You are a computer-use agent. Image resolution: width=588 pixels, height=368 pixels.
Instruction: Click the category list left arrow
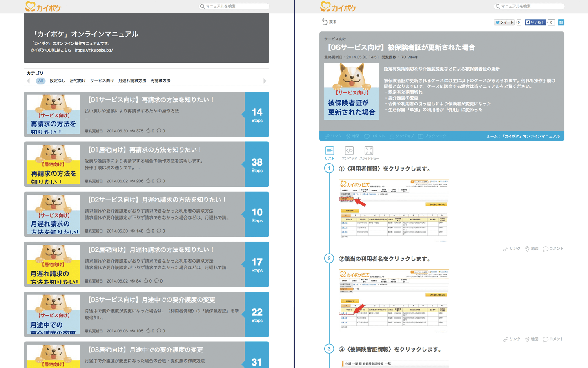(x=28, y=81)
